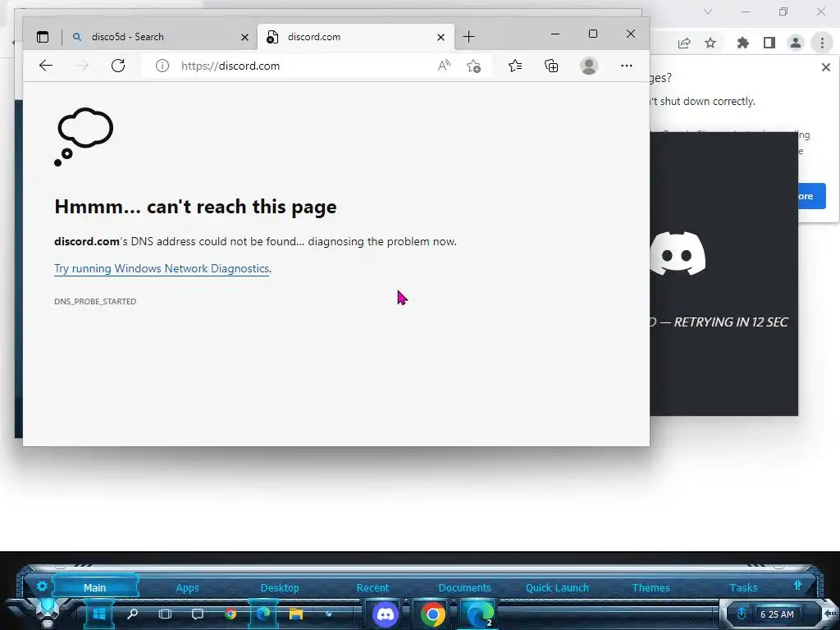Open Edge Collections icon
Image resolution: width=840 pixels, height=630 pixels.
click(x=551, y=66)
